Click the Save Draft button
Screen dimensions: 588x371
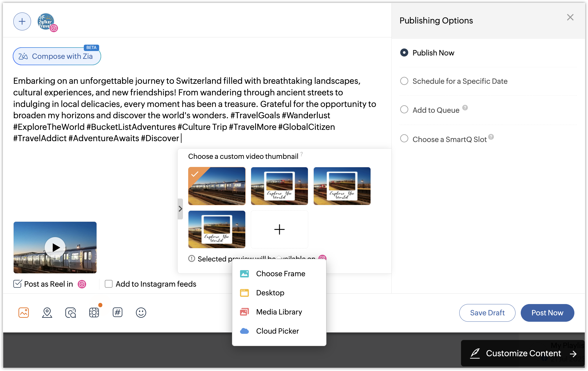click(x=487, y=313)
